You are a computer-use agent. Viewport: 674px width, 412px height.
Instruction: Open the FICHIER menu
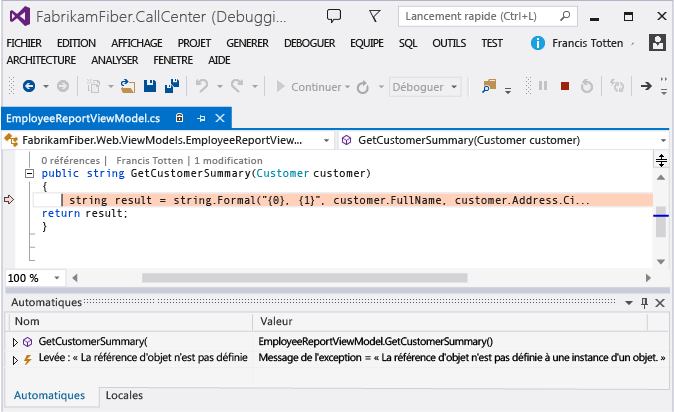click(24, 43)
